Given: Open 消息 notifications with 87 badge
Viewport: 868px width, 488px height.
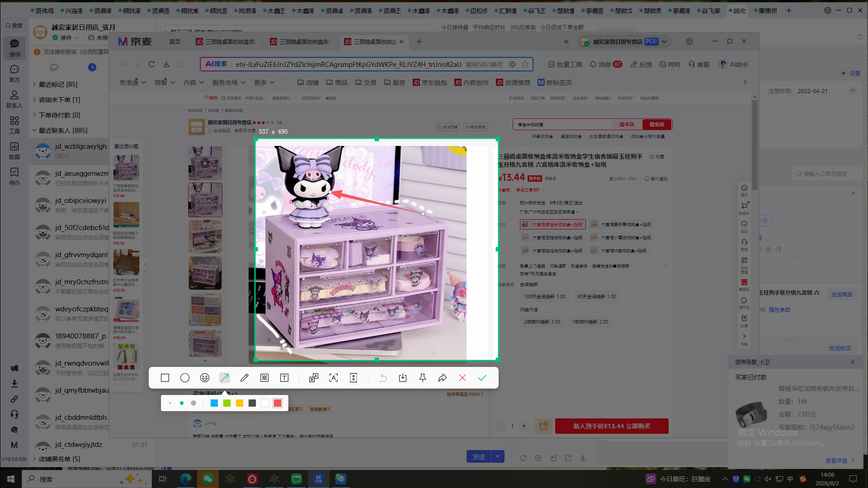Looking at the screenshot, I should (x=606, y=65).
